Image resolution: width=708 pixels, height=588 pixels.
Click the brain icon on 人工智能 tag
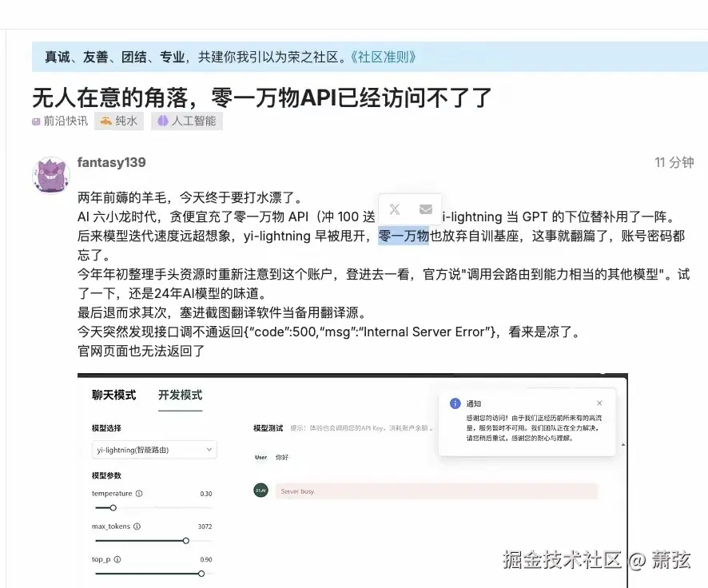(162, 121)
